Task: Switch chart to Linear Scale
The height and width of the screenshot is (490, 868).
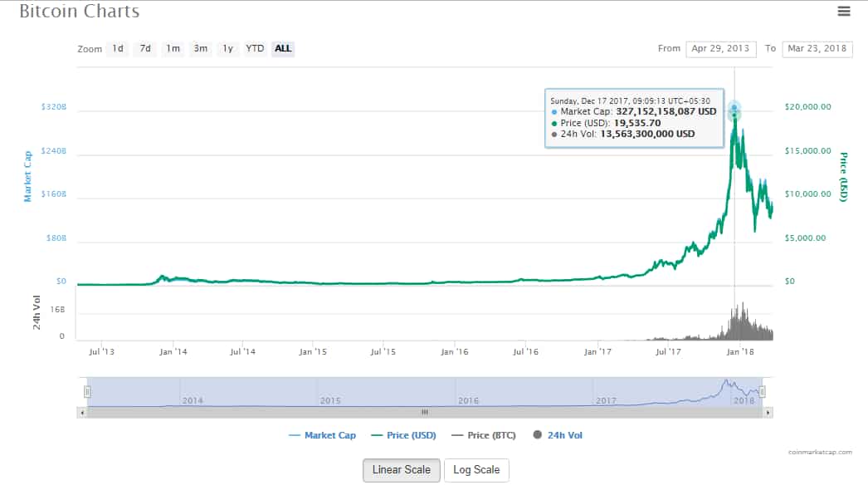Action: (x=402, y=470)
